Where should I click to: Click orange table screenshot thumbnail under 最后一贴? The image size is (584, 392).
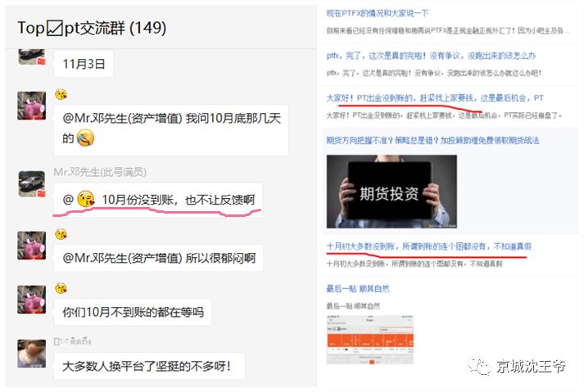point(370,340)
